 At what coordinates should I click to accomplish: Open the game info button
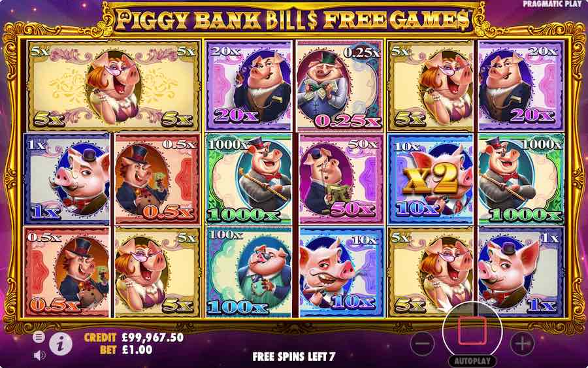click(x=61, y=343)
